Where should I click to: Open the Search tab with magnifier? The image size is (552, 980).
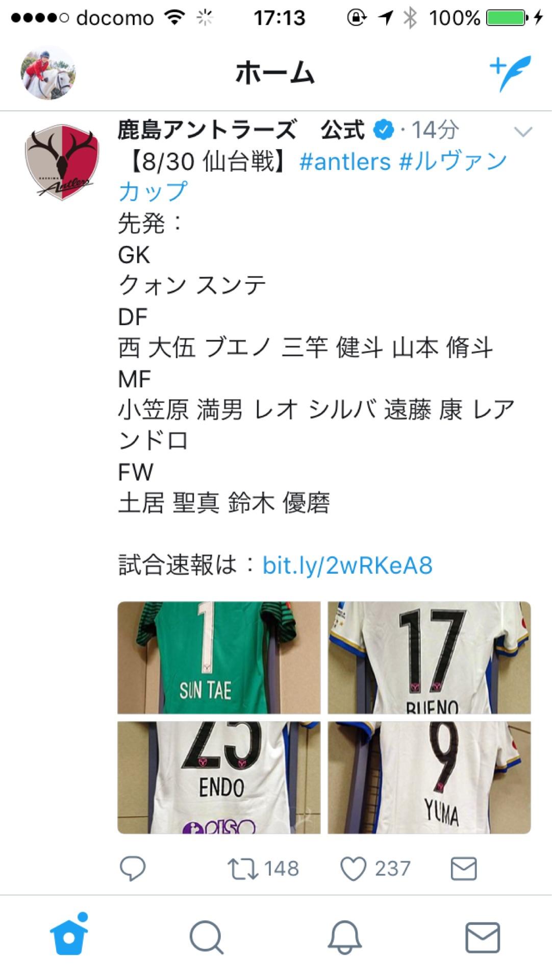click(x=207, y=937)
